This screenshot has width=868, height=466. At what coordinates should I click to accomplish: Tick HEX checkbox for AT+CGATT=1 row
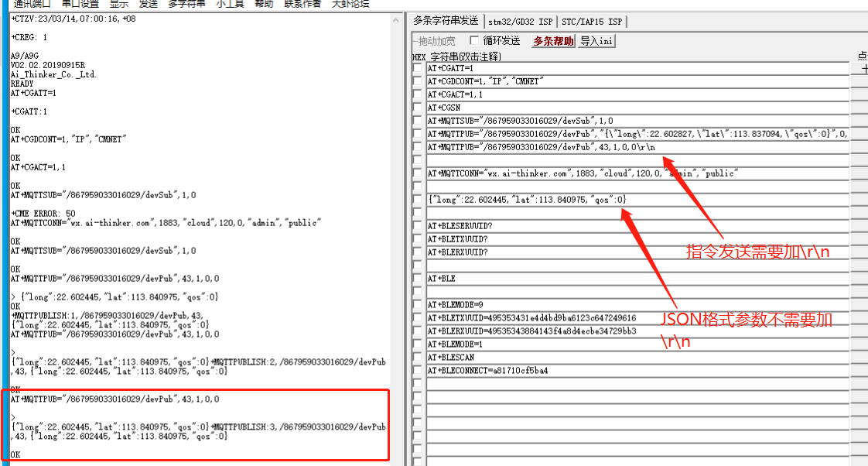[x=418, y=68]
